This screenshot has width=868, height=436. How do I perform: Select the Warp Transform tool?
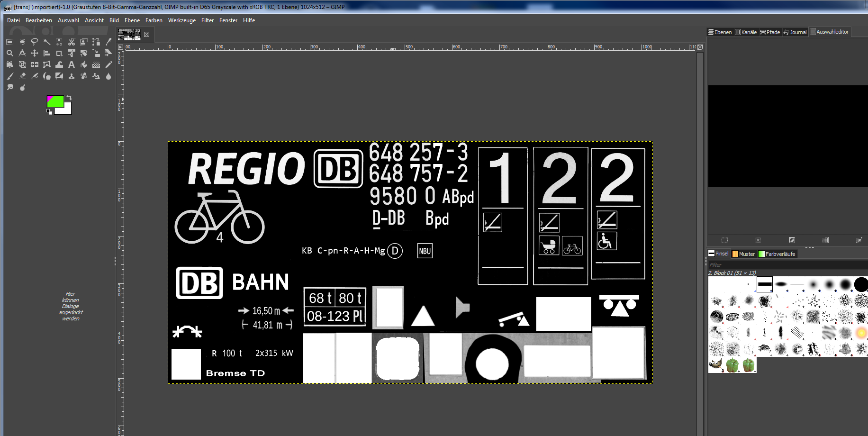(59, 64)
